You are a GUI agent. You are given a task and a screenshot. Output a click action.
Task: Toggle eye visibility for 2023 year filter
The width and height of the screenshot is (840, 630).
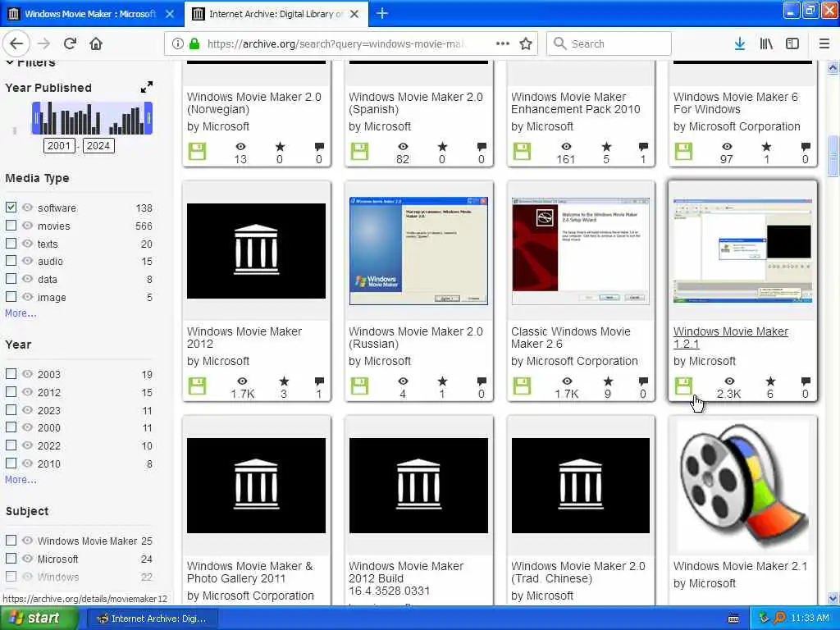point(27,410)
